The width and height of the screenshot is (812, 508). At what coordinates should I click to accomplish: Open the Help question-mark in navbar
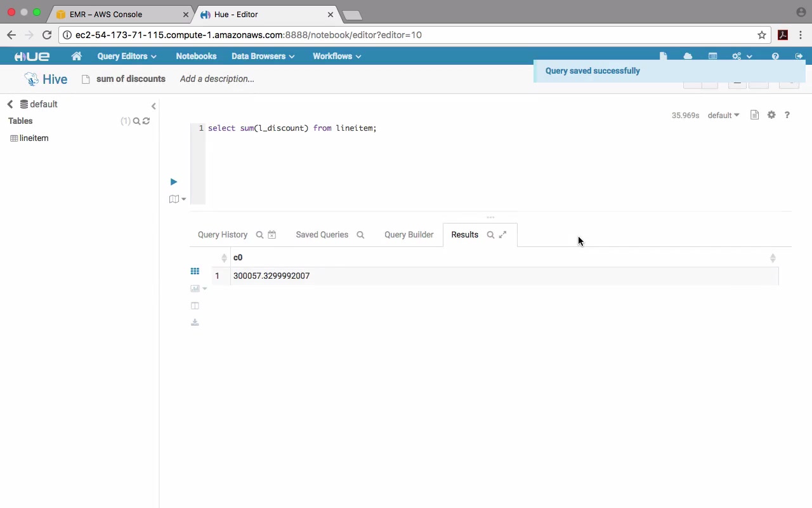tap(775, 56)
